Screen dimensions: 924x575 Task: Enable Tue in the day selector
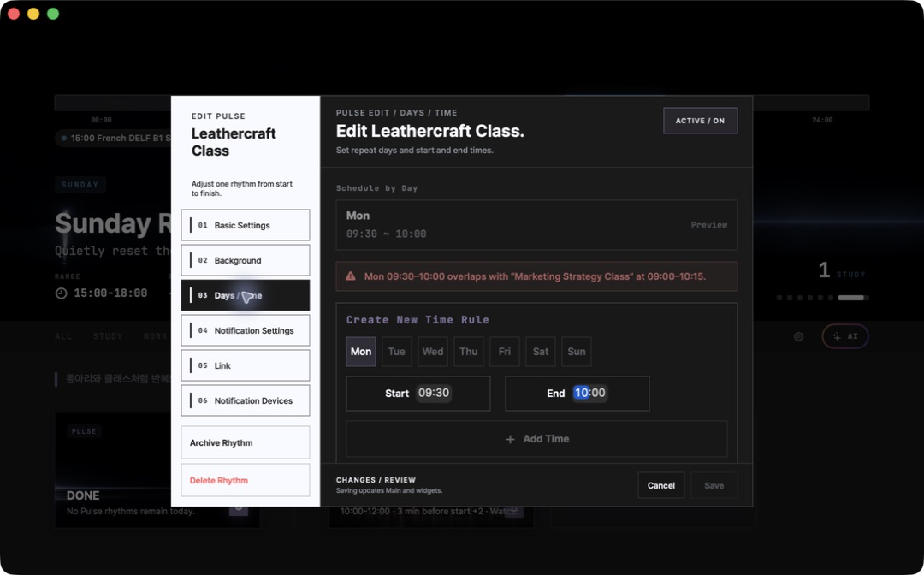(397, 352)
